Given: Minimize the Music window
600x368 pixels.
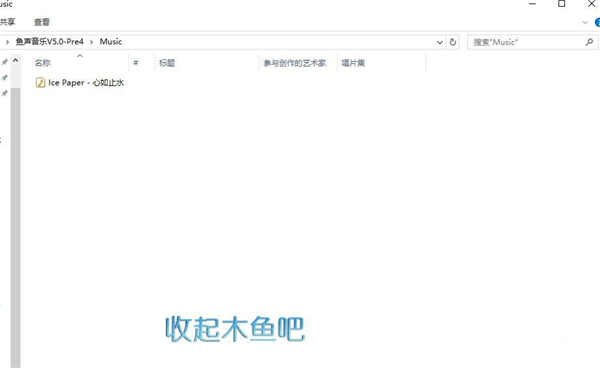Looking at the screenshot, I should (x=532, y=4).
